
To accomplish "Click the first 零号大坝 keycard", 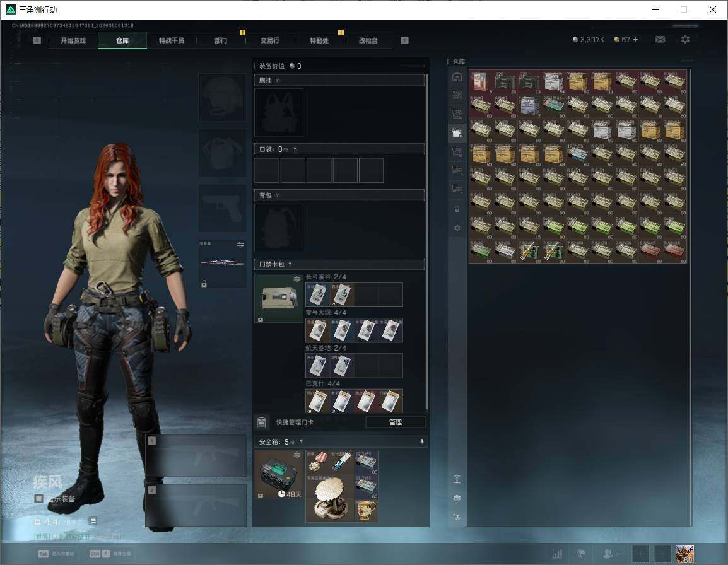I will pyautogui.click(x=317, y=330).
